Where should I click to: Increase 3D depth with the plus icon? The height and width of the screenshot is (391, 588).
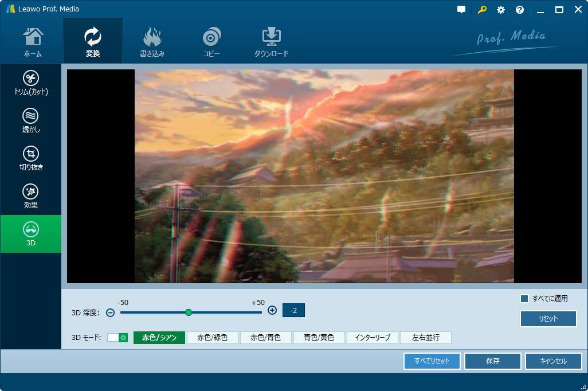click(x=272, y=310)
